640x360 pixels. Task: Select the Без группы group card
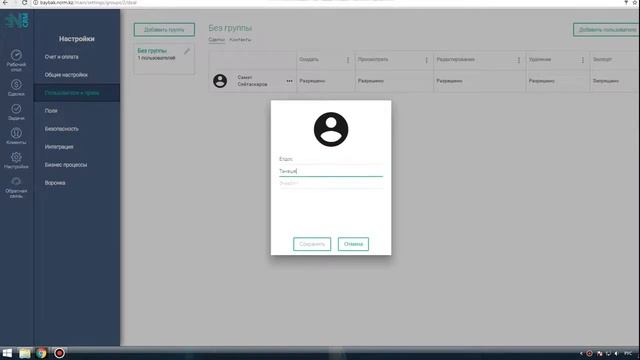pos(164,59)
